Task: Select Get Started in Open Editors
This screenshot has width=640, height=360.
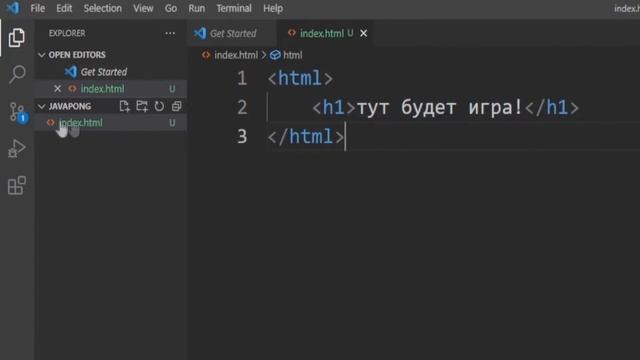Action: [x=104, y=72]
